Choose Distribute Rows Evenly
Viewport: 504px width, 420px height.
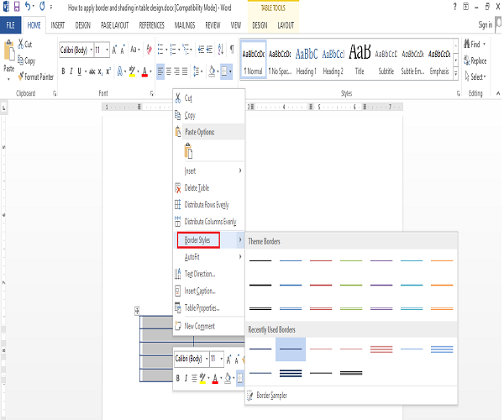pos(208,205)
